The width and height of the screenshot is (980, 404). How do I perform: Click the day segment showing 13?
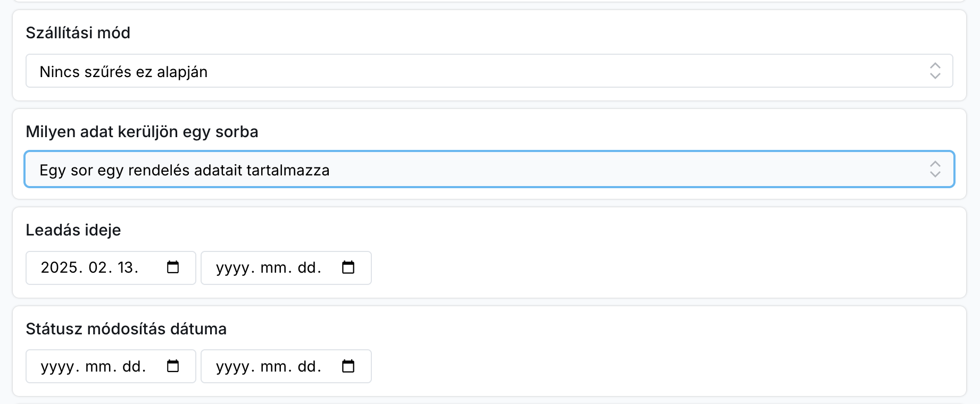[129, 268]
